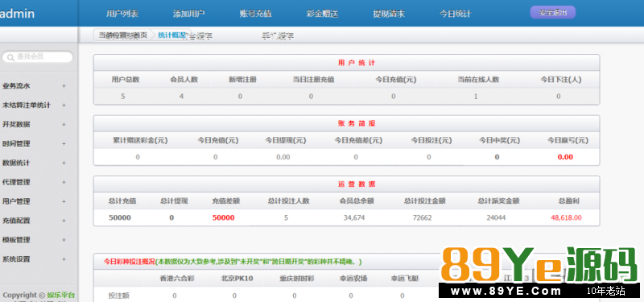The width and height of the screenshot is (644, 302).
Task: Expand the 数据统计 plus icon
Action: [64, 163]
